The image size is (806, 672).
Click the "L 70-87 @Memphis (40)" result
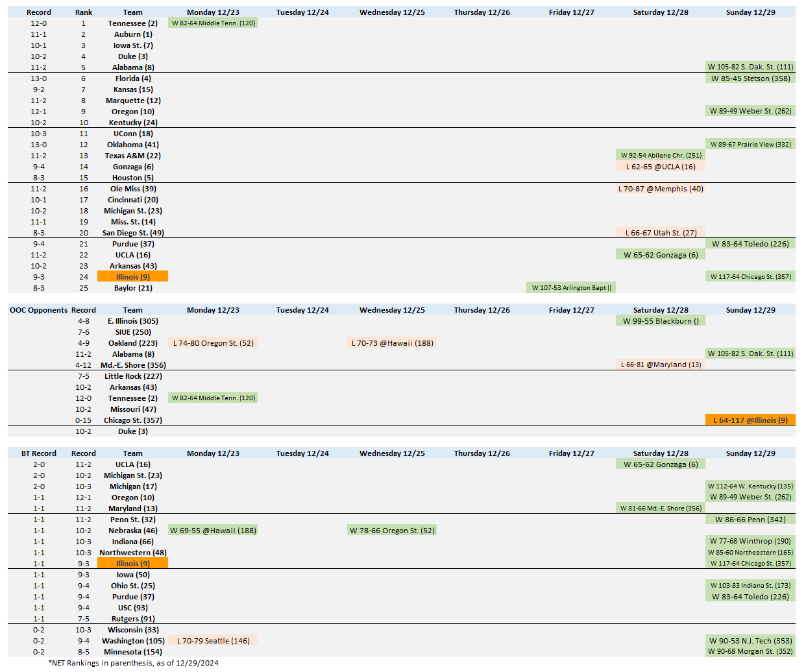661,189
